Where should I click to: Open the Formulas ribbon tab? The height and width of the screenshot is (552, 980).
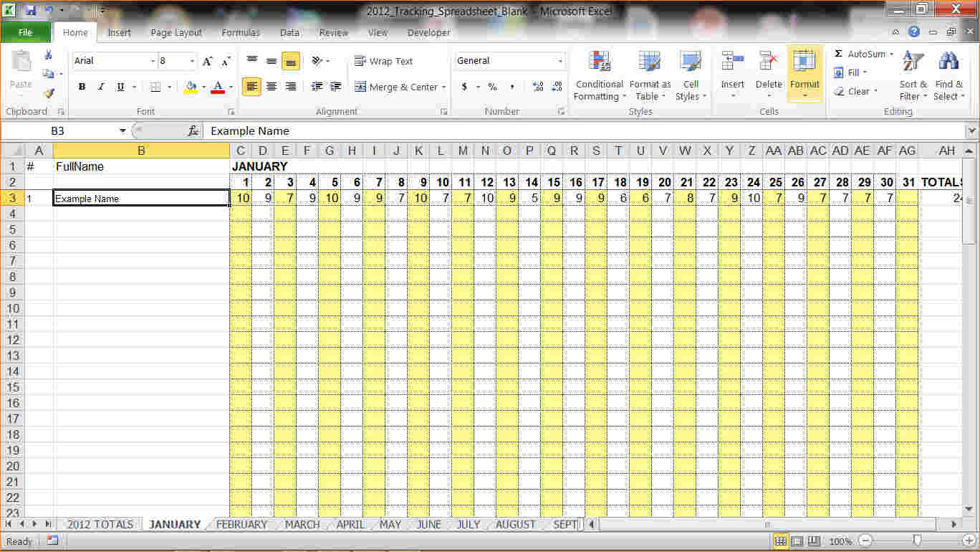coord(241,32)
